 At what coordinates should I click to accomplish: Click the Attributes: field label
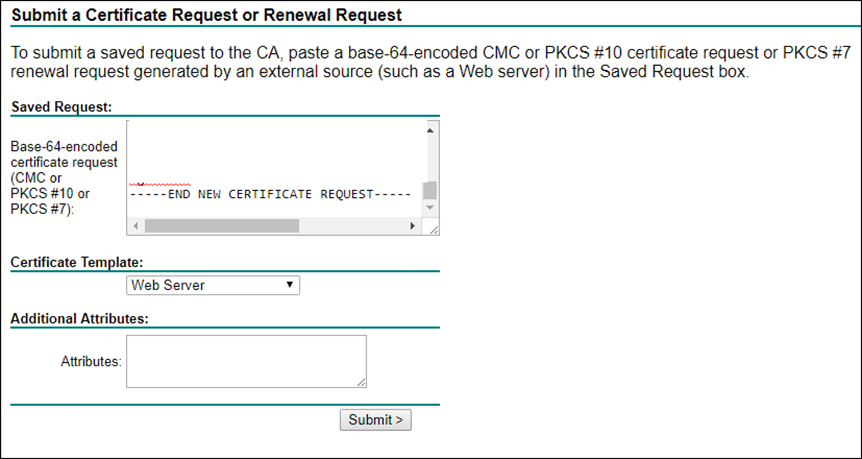pyautogui.click(x=91, y=361)
